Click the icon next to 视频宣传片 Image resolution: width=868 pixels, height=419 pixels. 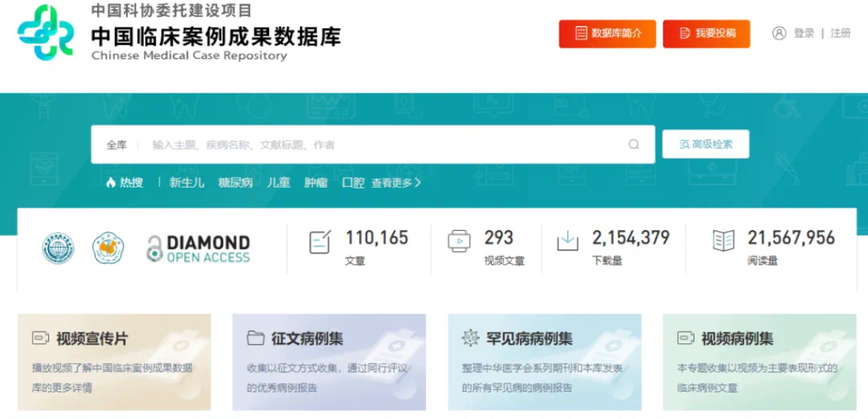pos(40,338)
